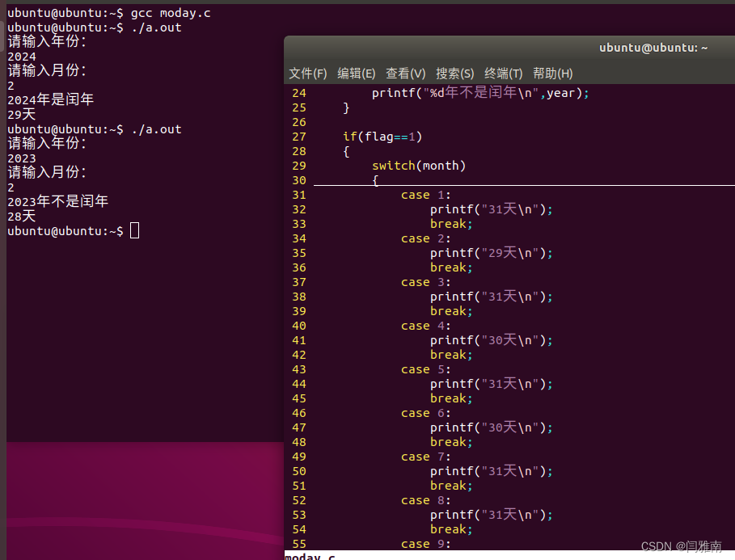Click 'case 8:' on line 52
735x560 pixels.
[x=425, y=500]
